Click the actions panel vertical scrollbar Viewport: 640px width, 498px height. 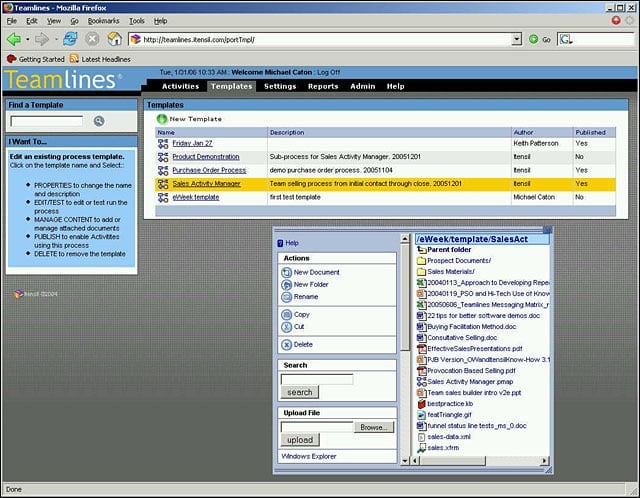pyautogui.click(x=404, y=297)
